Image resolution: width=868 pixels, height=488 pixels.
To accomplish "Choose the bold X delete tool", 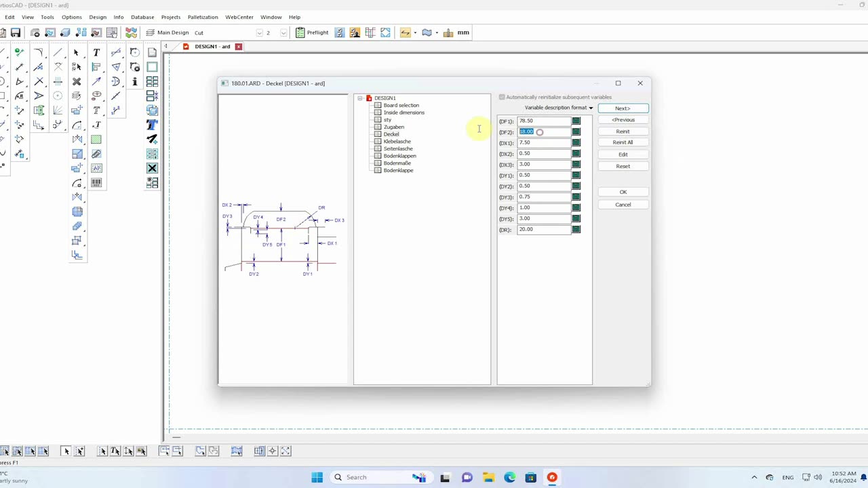I will [x=77, y=81].
